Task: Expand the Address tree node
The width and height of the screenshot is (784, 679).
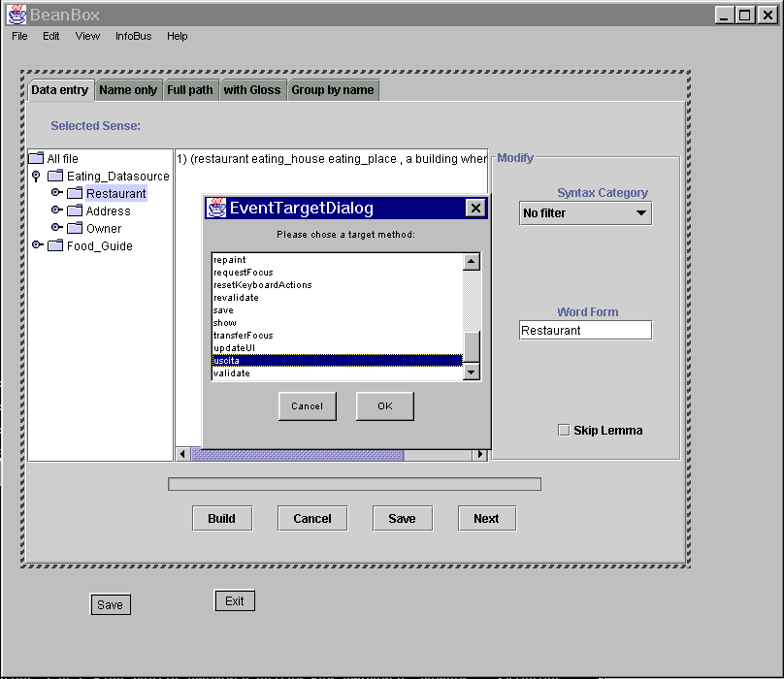Action: (x=56, y=210)
